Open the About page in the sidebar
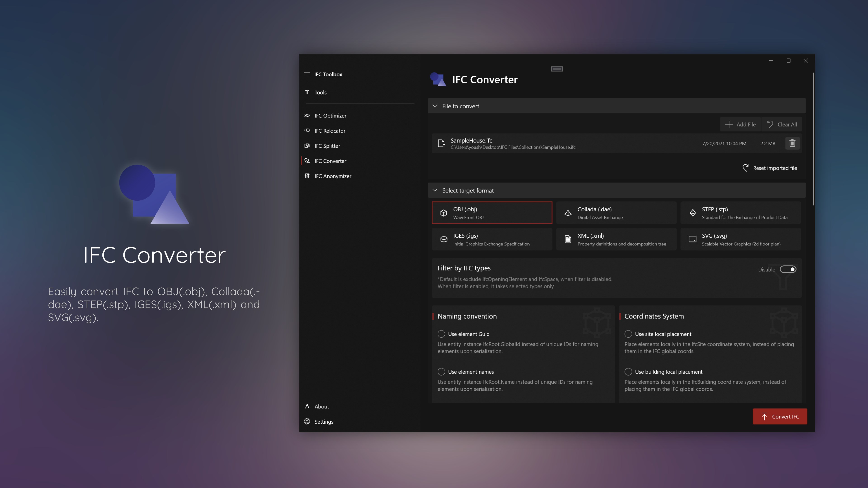Image resolution: width=868 pixels, height=488 pixels. tap(321, 406)
